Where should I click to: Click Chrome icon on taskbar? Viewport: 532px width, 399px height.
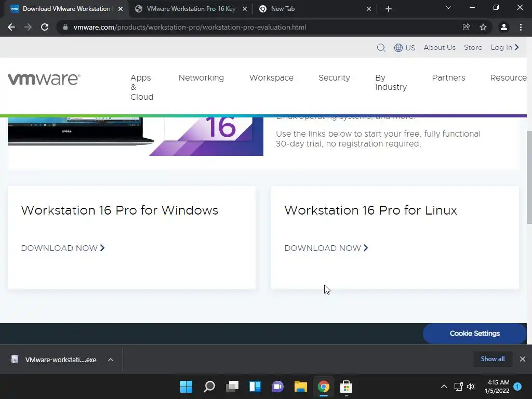tap(323, 387)
